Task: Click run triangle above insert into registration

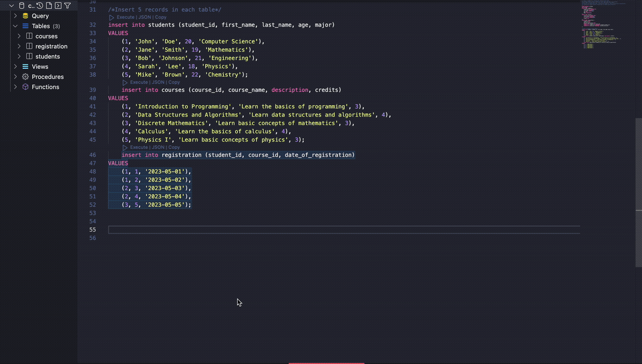Action: click(x=125, y=148)
